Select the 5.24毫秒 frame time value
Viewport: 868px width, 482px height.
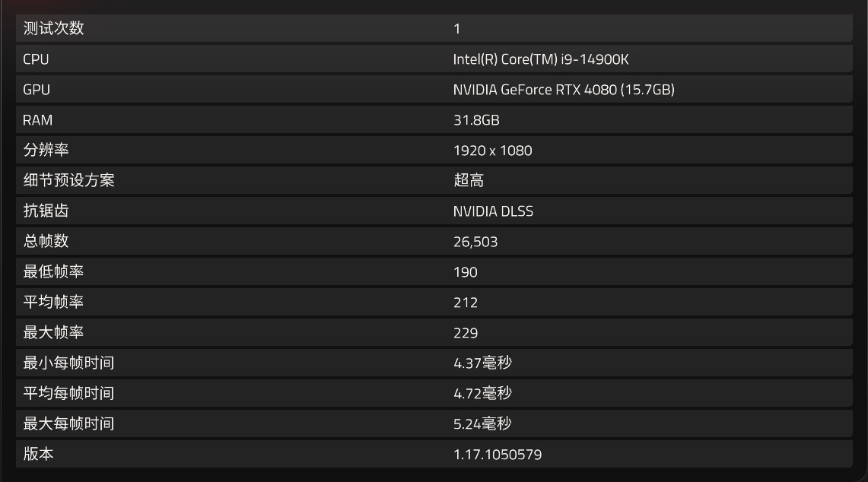click(x=482, y=424)
